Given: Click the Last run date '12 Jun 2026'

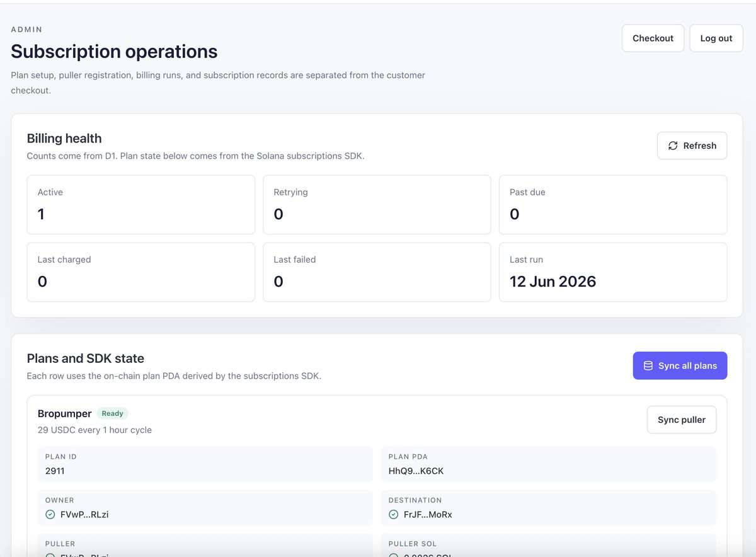Looking at the screenshot, I should coord(553,281).
